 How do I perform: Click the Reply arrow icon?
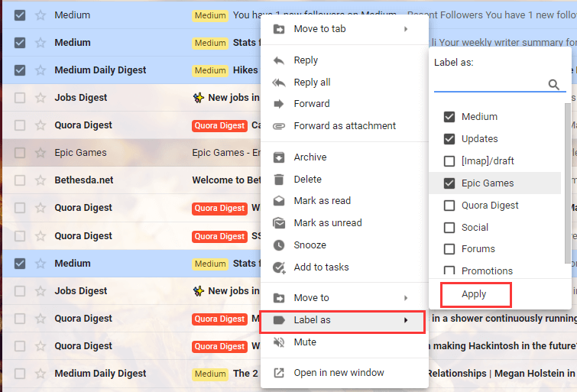pyautogui.click(x=278, y=60)
